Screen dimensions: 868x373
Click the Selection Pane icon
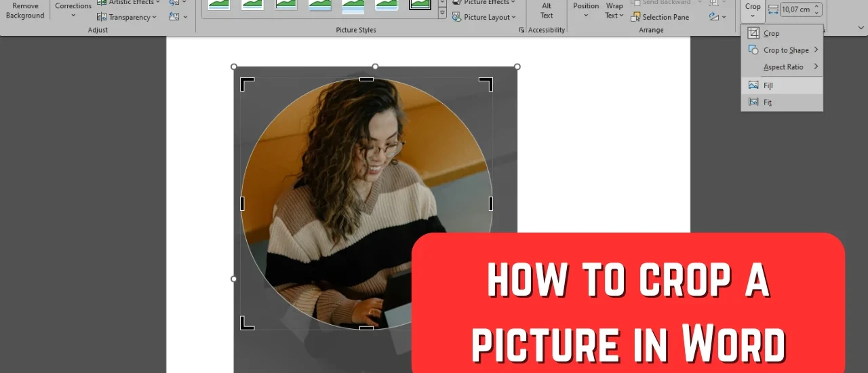[x=635, y=17]
